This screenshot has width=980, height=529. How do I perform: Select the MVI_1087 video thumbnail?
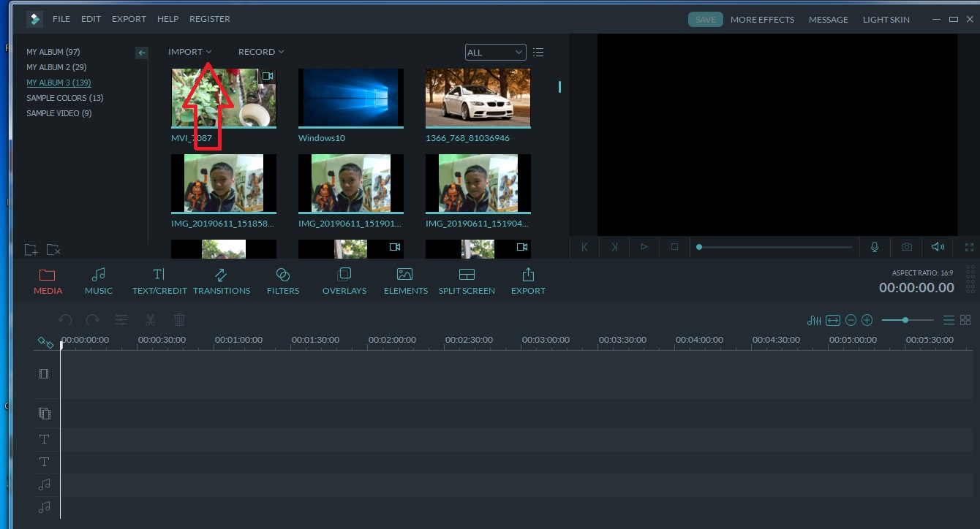(224, 97)
